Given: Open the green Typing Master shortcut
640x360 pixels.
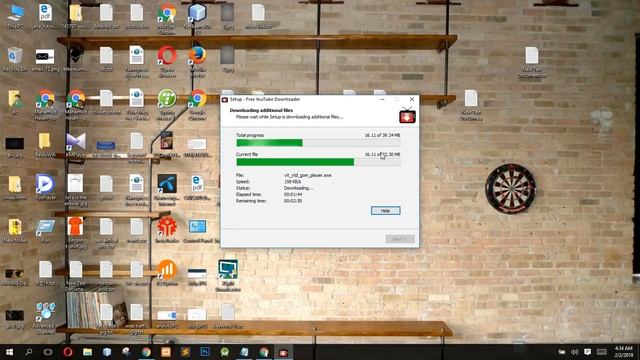Looking at the screenshot, I should pos(167,104).
